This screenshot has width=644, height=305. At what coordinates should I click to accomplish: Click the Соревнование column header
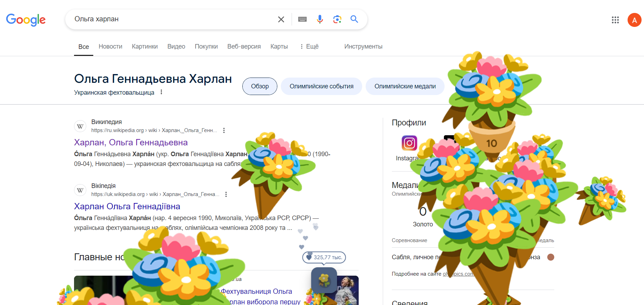click(x=409, y=240)
